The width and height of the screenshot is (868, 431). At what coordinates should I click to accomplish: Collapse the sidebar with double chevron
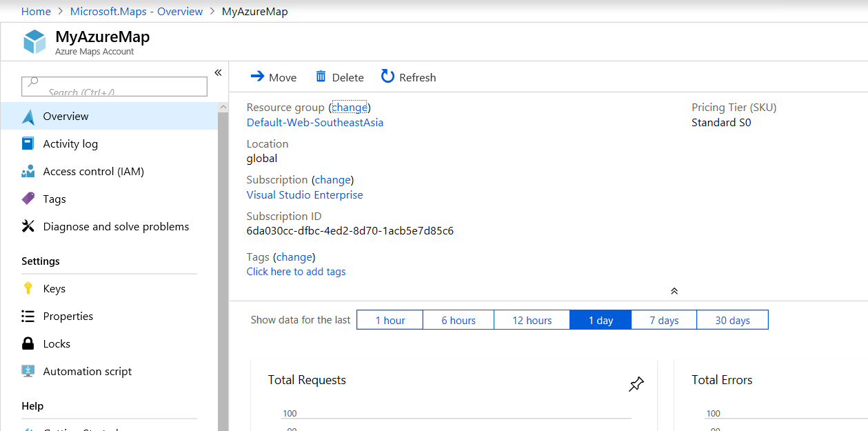[x=218, y=72]
